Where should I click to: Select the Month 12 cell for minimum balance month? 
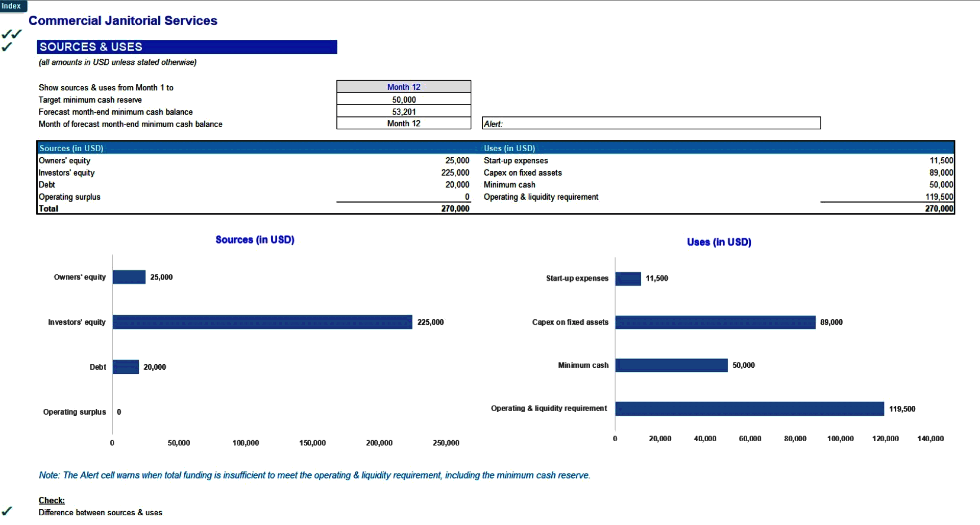pos(403,123)
